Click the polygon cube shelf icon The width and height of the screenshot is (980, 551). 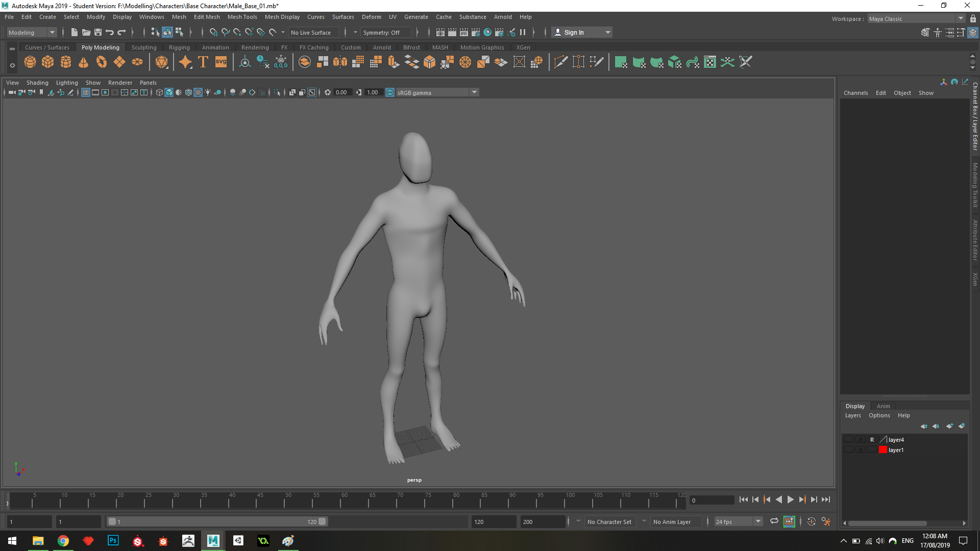pos(48,62)
